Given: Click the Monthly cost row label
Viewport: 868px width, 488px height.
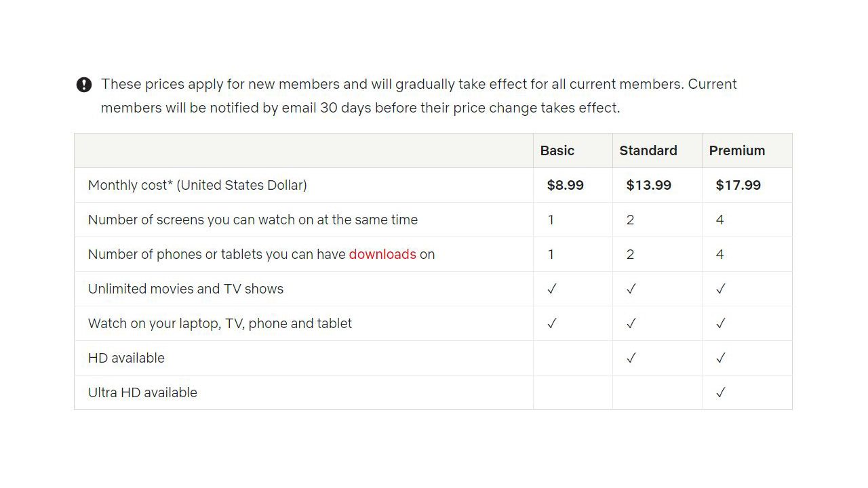Looking at the screenshot, I should pos(197,185).
